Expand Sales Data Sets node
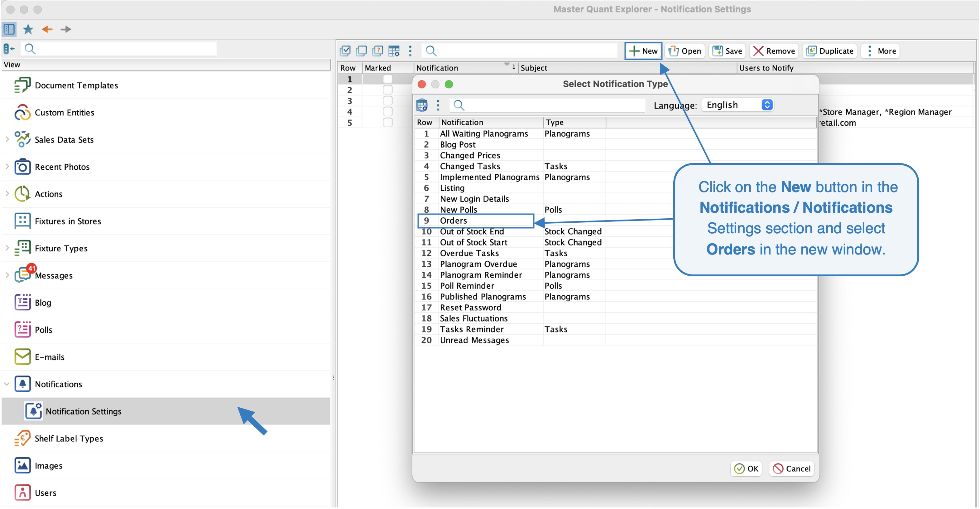The height and width of the screenshot is (509, 980). pyautogui.click(x=7, y=139)
